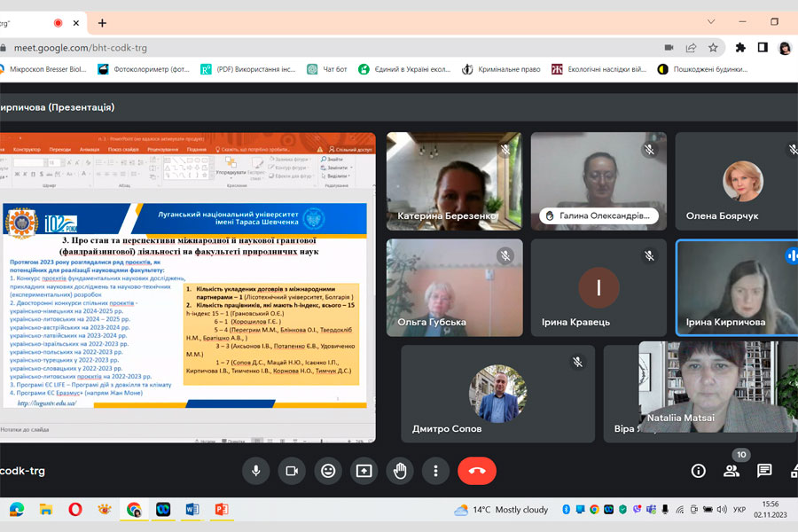Click the present screen button
This screenshot has width=798, height=532.
(x=364, y=471)
